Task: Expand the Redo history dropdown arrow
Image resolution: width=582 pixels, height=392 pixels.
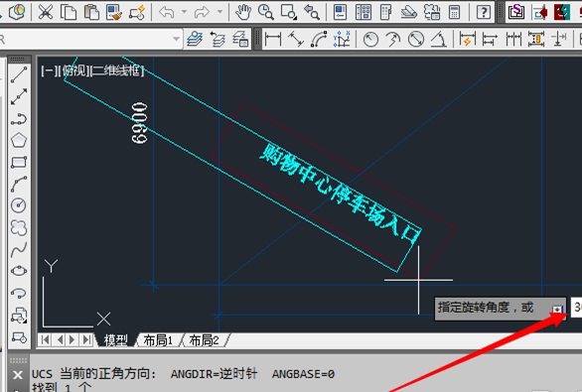Action: tap(219, 12)
